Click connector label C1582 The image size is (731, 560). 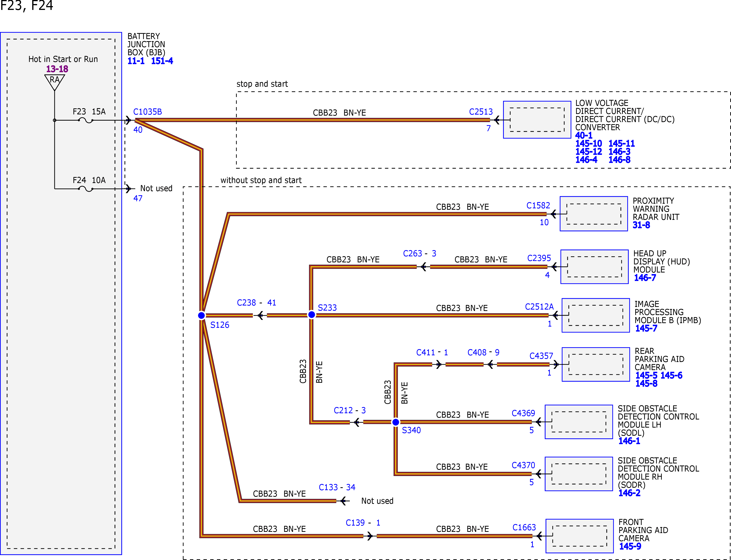pyautogui.click(x=538, y=205)
